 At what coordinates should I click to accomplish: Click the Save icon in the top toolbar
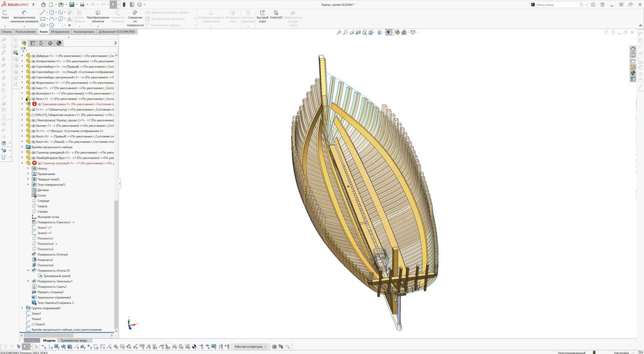[71, 4]
